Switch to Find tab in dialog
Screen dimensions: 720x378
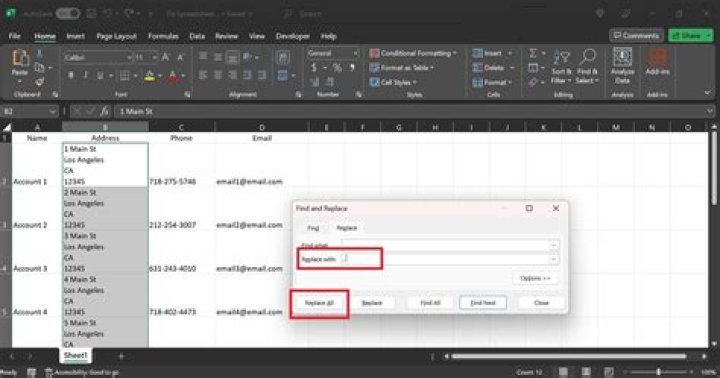pos(313,228)
